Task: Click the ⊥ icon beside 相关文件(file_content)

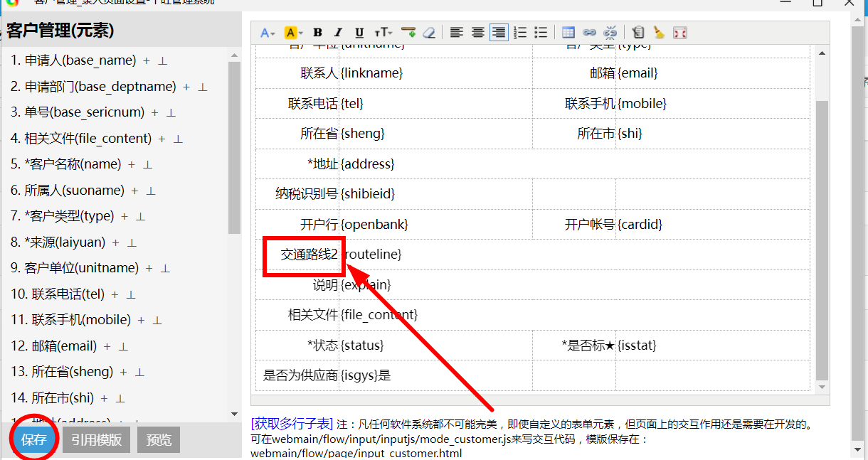Action: (178, 139)
